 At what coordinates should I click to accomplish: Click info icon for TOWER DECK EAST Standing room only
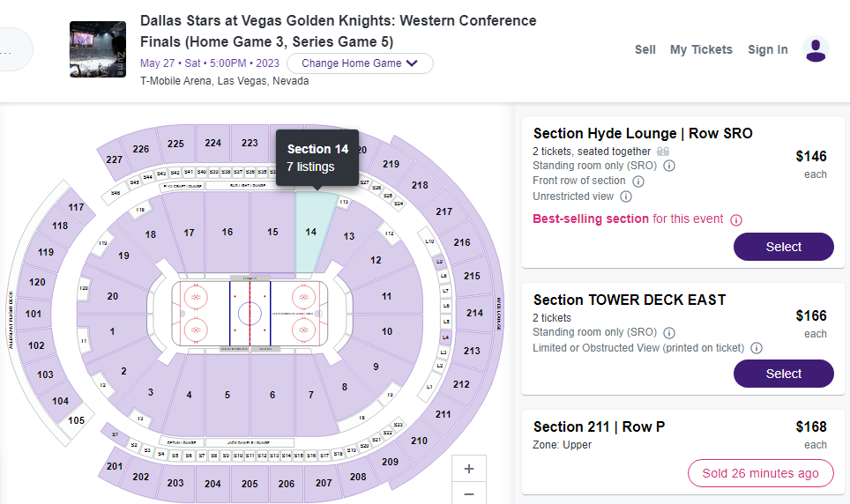tap(669, 333)
